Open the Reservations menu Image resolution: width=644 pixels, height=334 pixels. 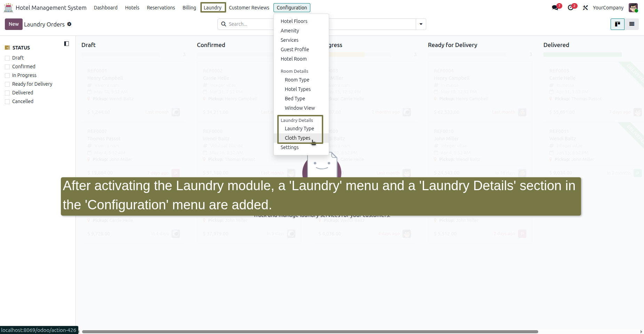pos(161,8)
